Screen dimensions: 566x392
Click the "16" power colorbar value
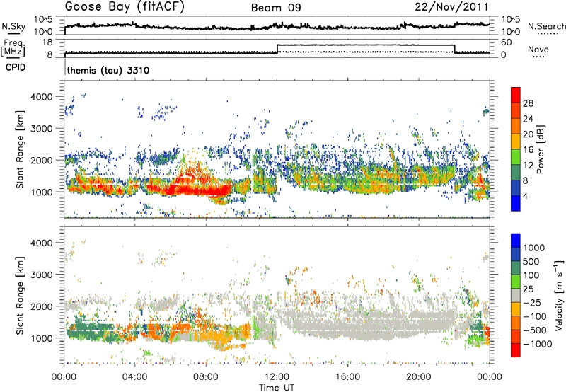point(528,150)
